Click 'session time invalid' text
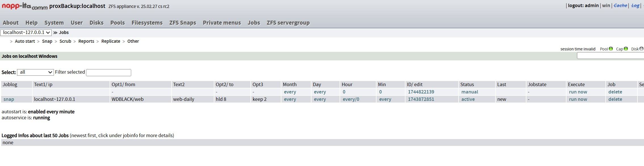644x166 pixels. pos(578,49)
